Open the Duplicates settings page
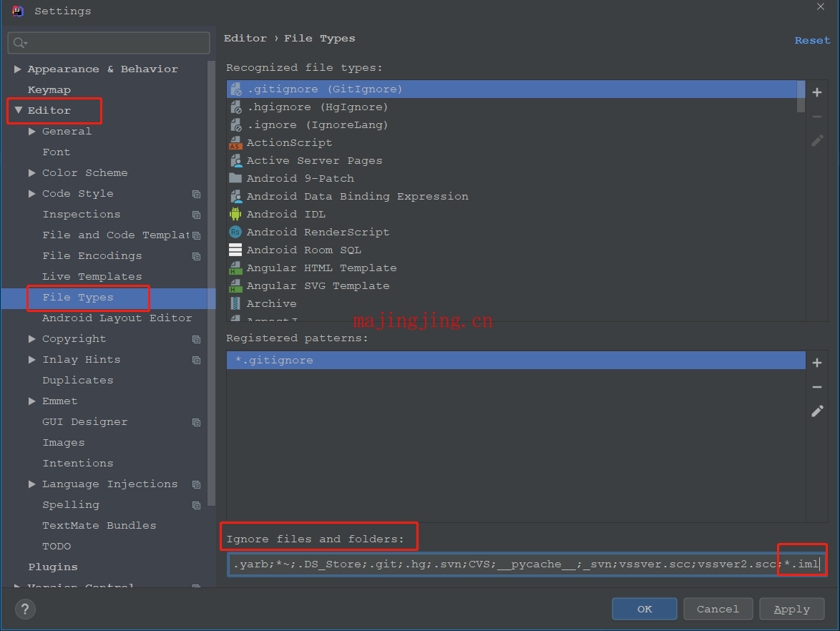This screenshot has width=840, height=631. point(78,381)
